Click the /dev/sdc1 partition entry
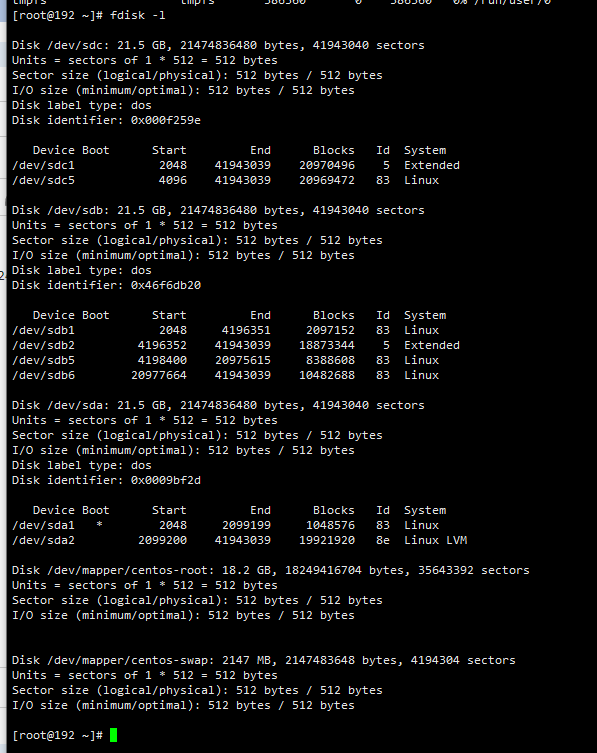Image resolution: width=597 pixels, height=753 pixels. 236,165
